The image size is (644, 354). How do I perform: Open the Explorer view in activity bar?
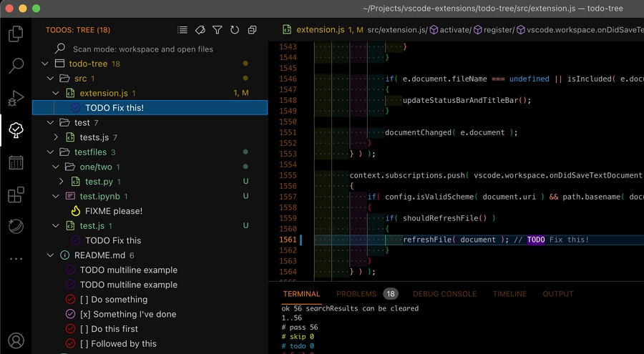16,34
